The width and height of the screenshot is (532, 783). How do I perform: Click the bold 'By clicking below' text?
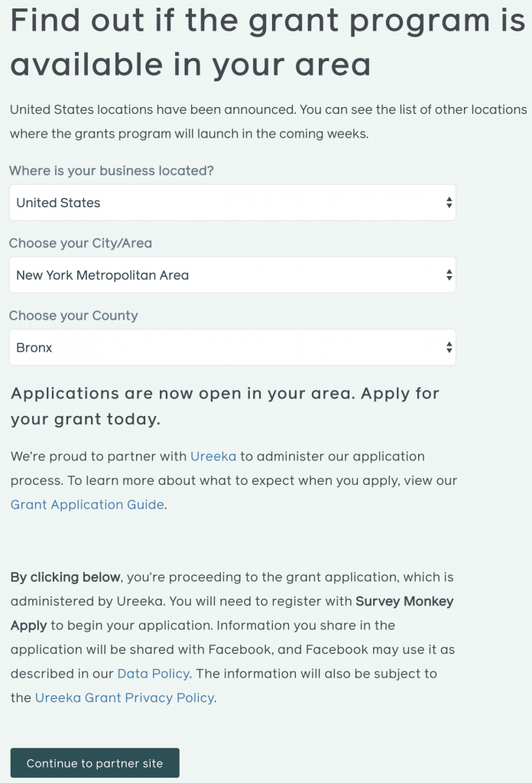[66, 577]
